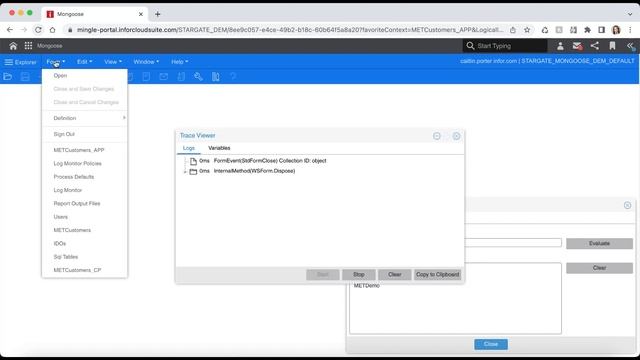
Task: Open the Help dropdown menu
Action: [180, 62]
